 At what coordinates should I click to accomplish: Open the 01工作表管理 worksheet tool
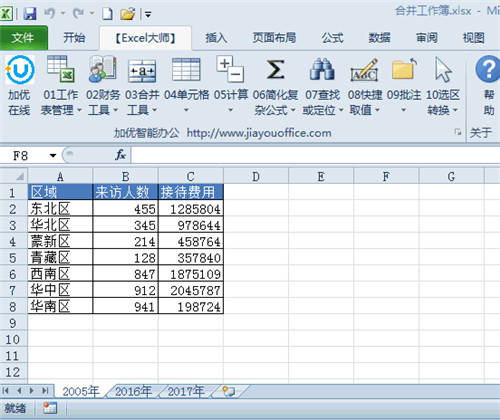point(61,86)
